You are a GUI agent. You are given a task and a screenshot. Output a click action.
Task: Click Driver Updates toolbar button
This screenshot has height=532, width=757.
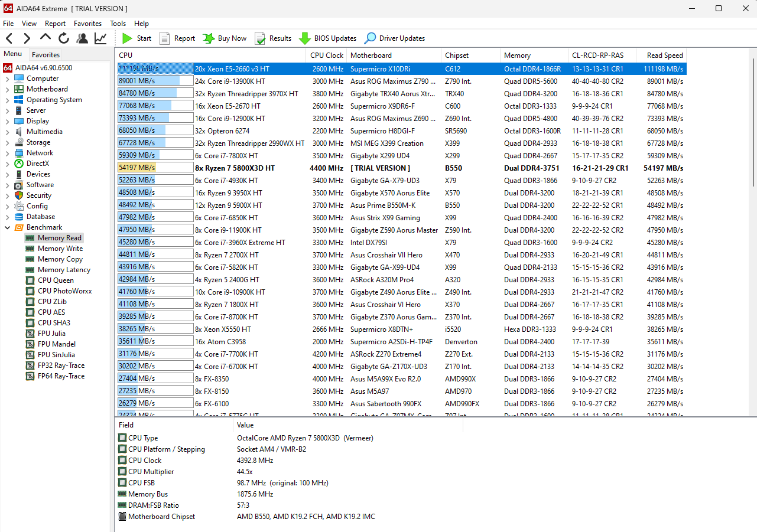coord(395,38)
